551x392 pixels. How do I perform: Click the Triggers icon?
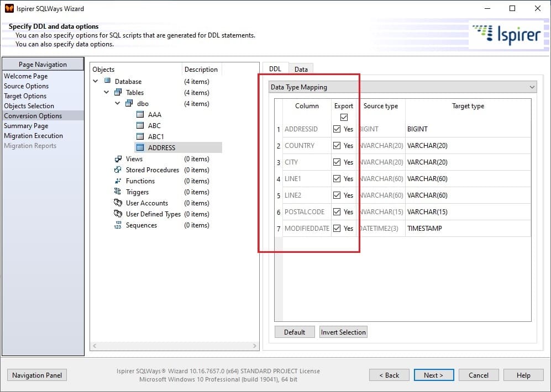point(118,192)
